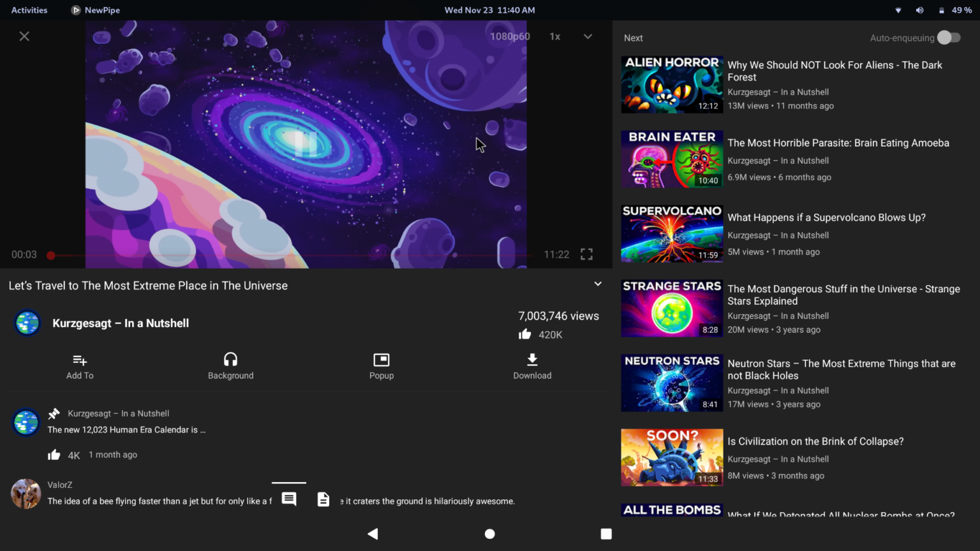Play the Brain Eating Amoeba video
The height and width of the screenshot is (551, 980).
point(672,159)
